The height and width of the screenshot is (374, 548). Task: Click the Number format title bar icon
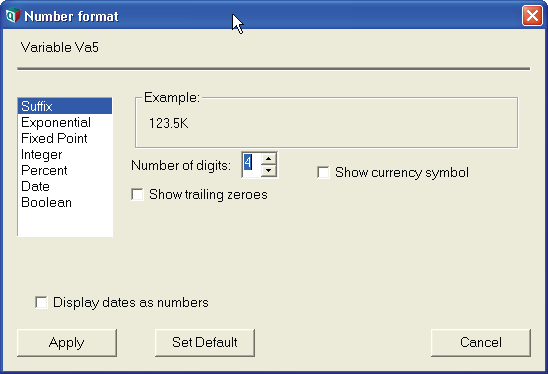13,16
